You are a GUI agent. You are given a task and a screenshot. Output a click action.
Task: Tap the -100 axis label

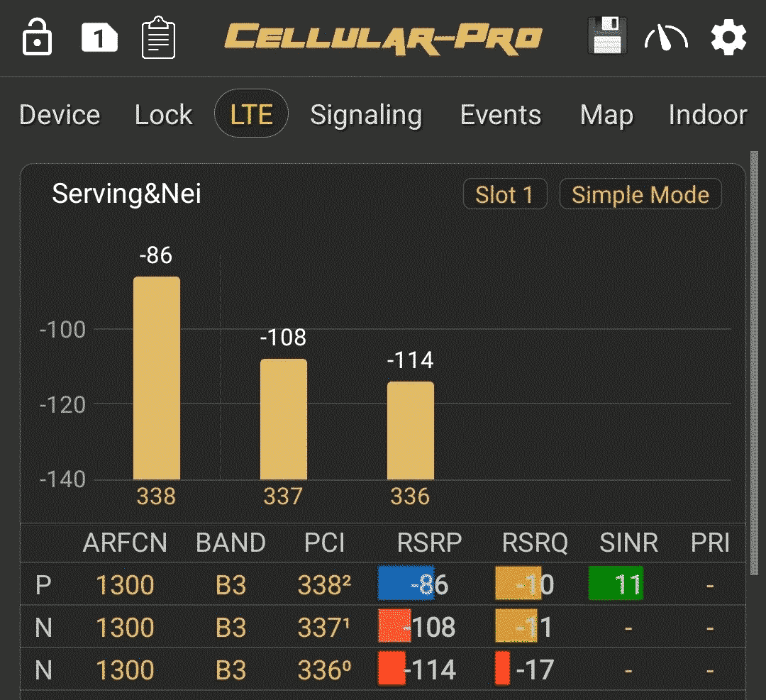[x=62, y=330]
